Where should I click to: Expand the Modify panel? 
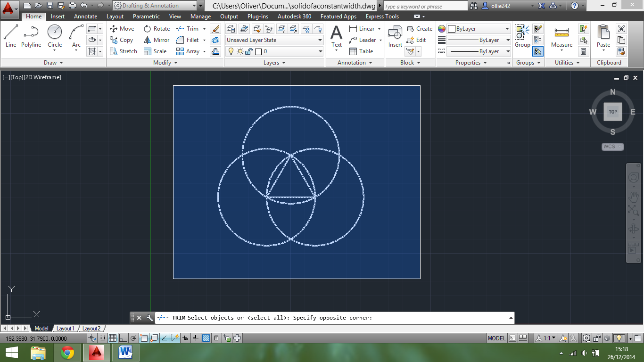pos(165,63)
